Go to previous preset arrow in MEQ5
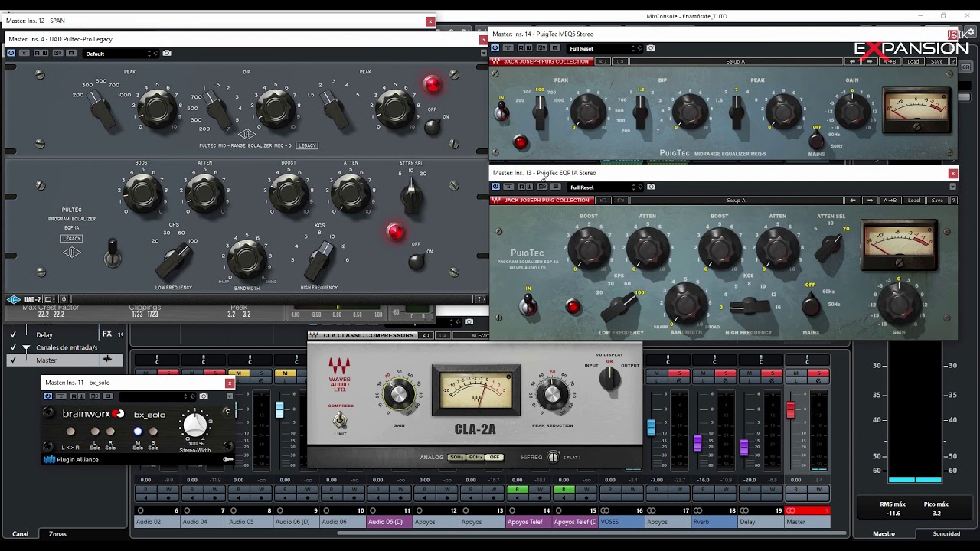Viewport: 980px width, 551px height. pos(853,61)
